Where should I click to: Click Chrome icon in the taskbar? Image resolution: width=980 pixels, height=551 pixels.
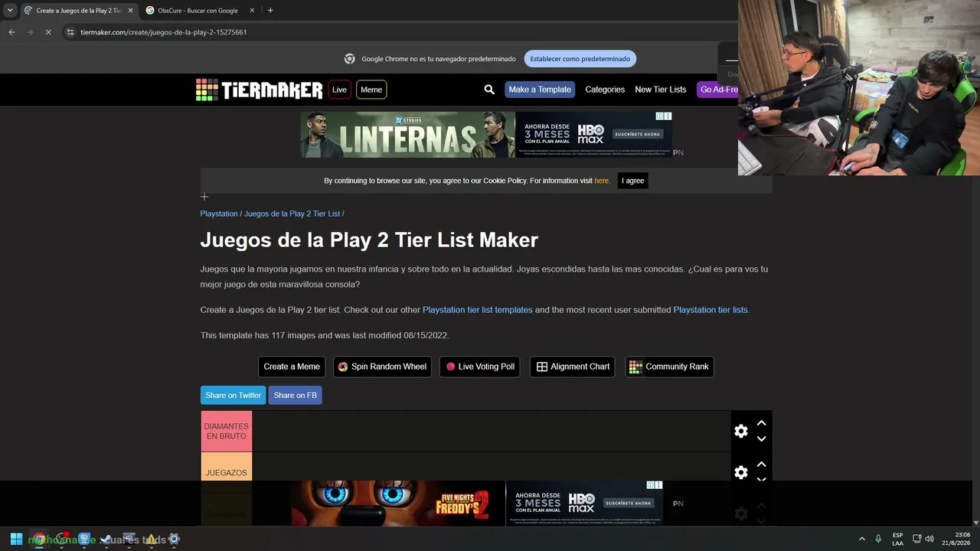click(39, 539)
